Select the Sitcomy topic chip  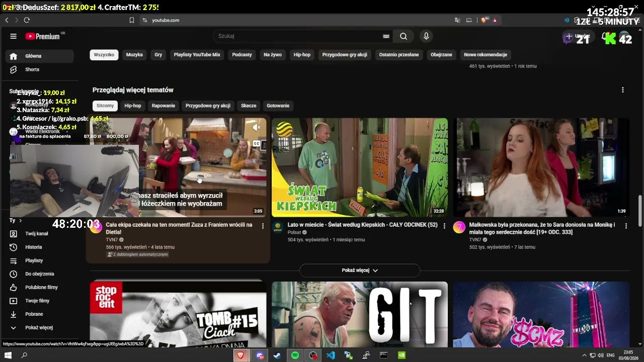pos(105,106)
